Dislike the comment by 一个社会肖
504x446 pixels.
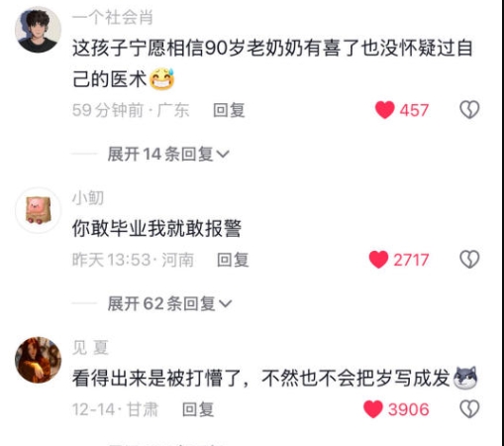pos(469,110)
